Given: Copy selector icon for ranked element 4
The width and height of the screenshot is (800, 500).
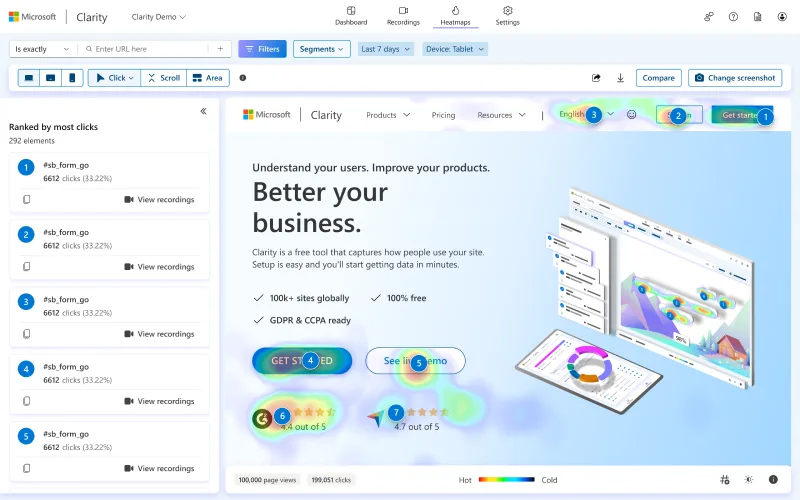Looking at the screenshot, I should tap(27, 401).
